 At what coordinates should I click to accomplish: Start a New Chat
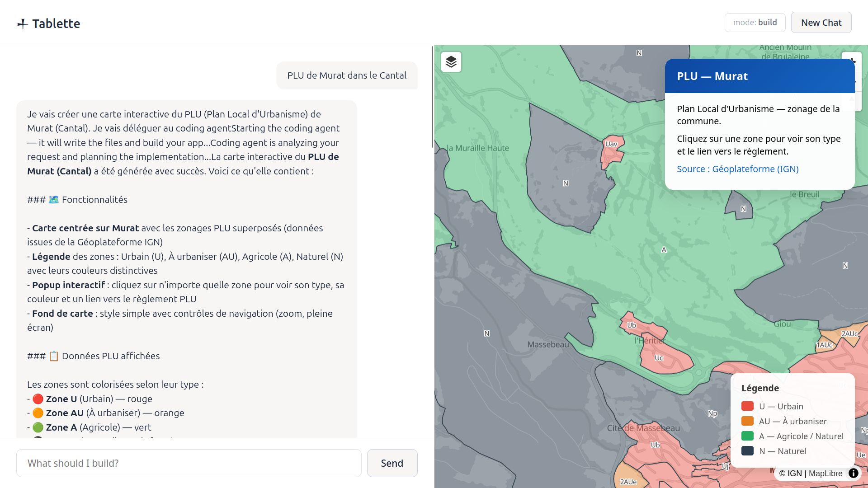coord(821,23)
